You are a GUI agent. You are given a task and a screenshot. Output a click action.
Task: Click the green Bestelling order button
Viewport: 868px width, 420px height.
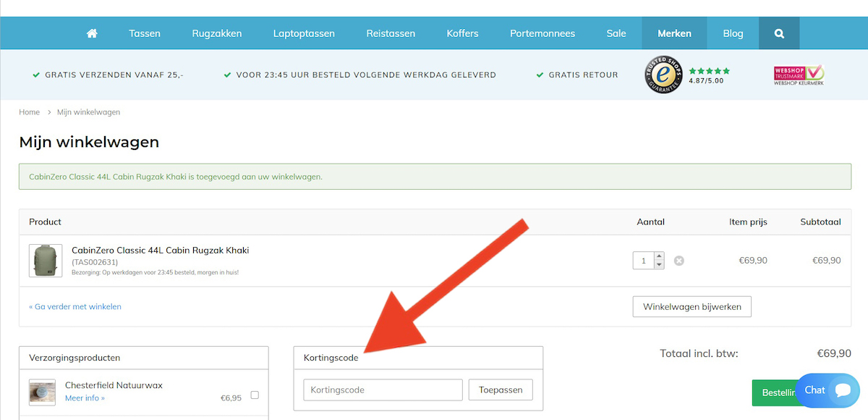[775, 392]
